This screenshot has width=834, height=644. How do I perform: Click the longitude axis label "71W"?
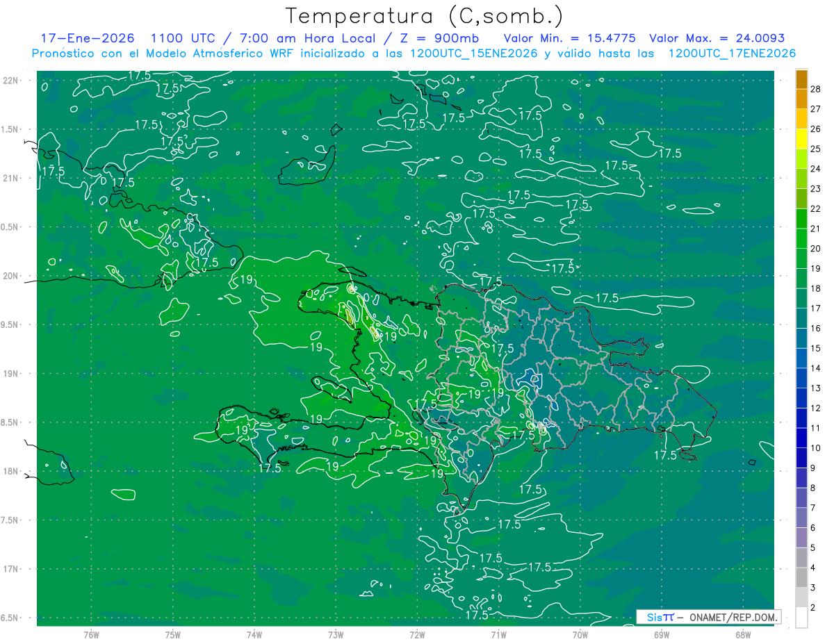click(x=498, y=635)
